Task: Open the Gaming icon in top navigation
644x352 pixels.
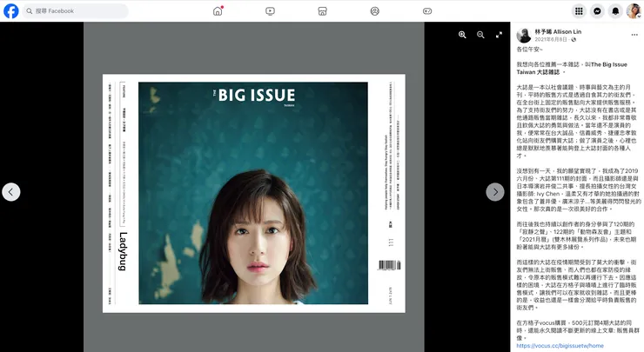Action: pos(426,11)
